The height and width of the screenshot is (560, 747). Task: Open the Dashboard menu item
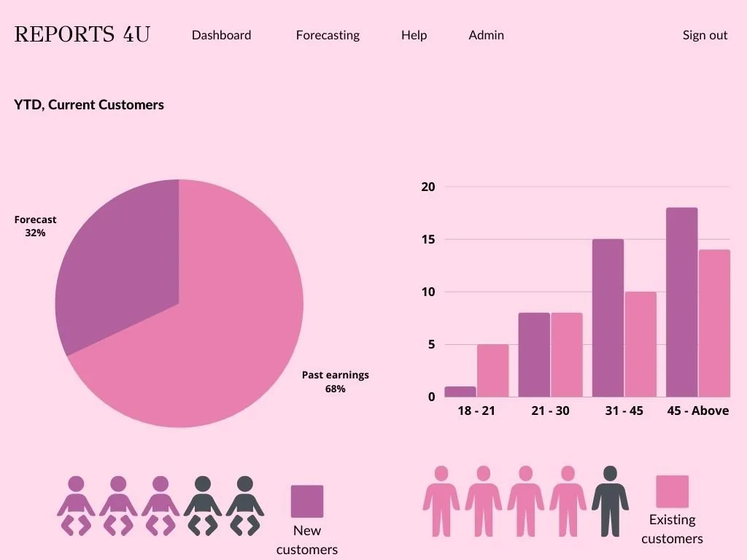221,35
